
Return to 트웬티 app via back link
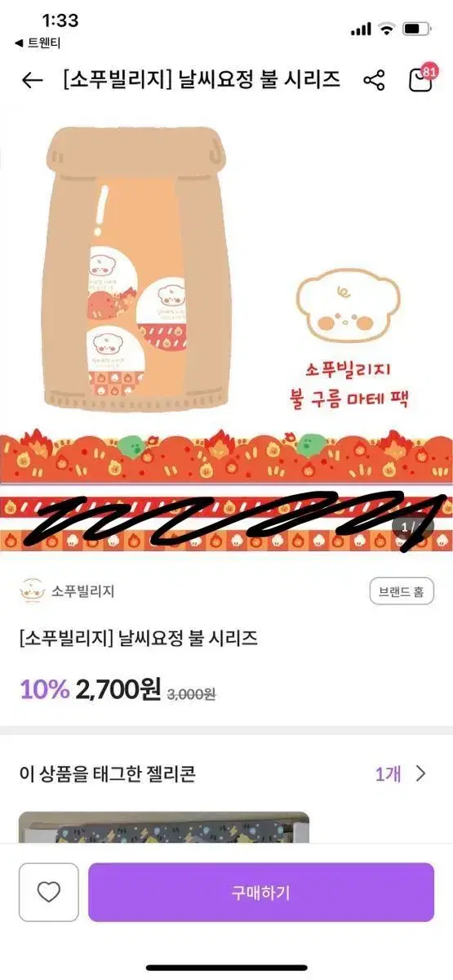point(33,42)
